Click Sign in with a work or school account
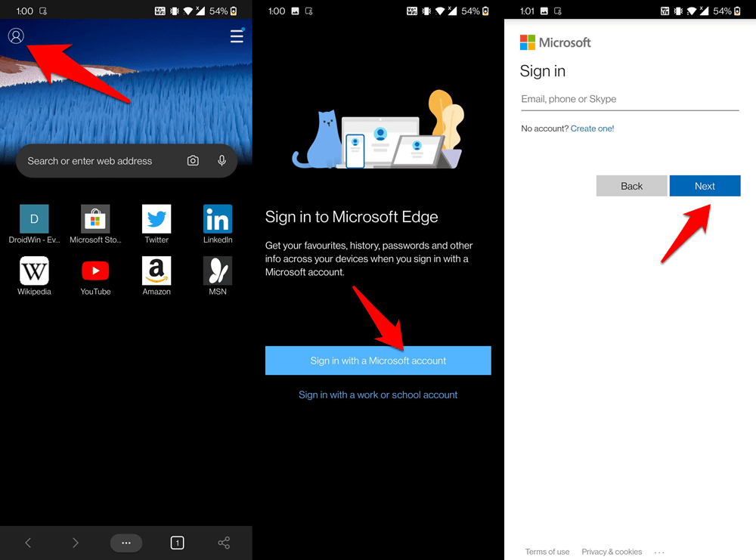The image size is (756, 560). (x=378, y=394)
